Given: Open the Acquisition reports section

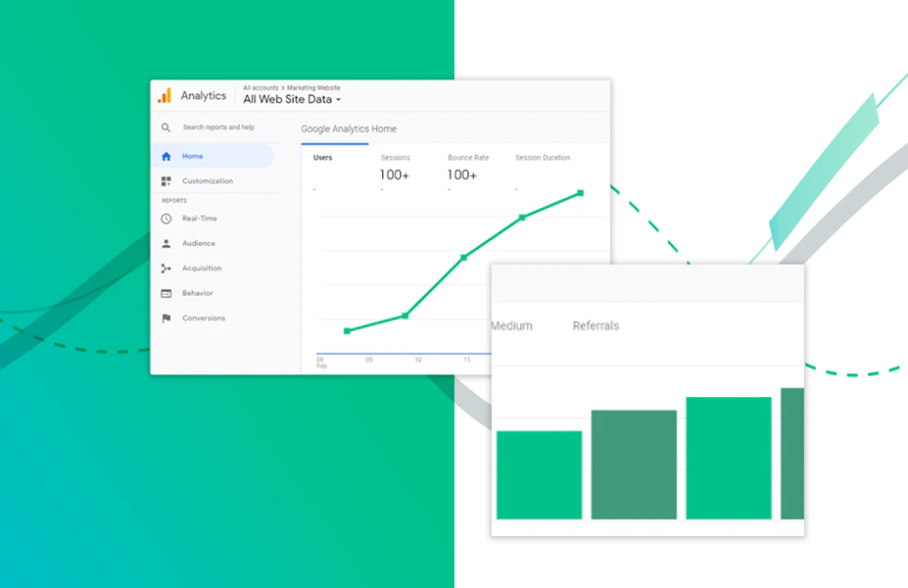Looking at the screenshot, I should click(213, 268).
